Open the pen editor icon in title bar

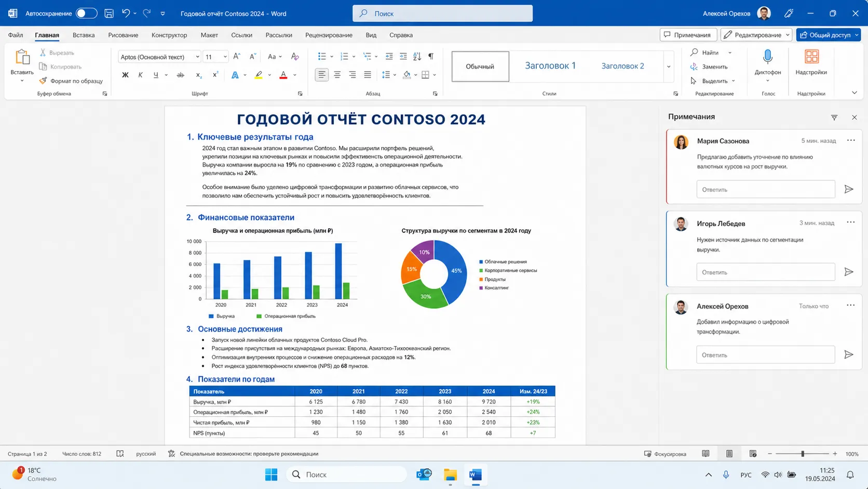[x=789, y=14]
